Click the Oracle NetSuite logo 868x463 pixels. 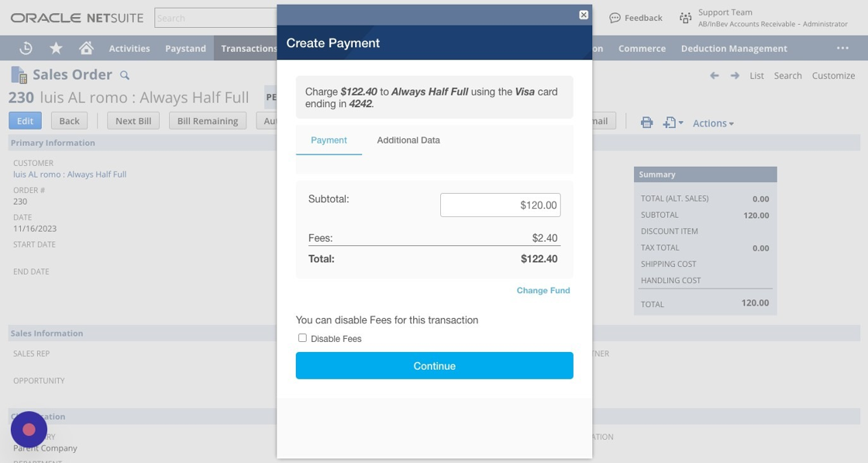point(77,19)
